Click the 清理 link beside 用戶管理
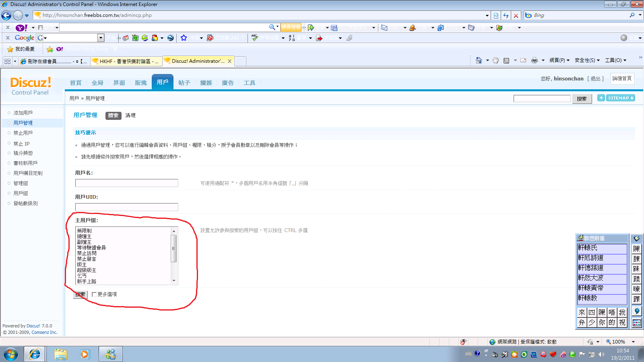Image resolution: width=644 pixels, height=362 pixels. coord(130,115)
